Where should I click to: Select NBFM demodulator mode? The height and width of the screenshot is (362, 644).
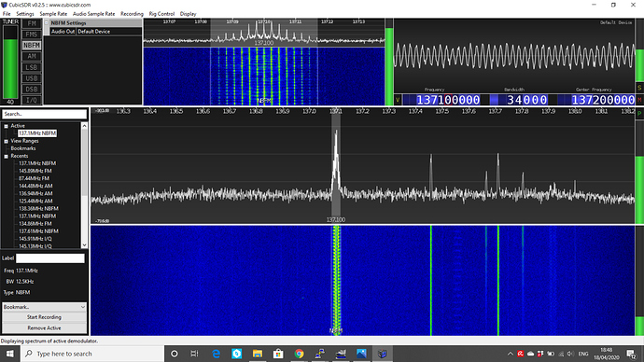(32, 45)
